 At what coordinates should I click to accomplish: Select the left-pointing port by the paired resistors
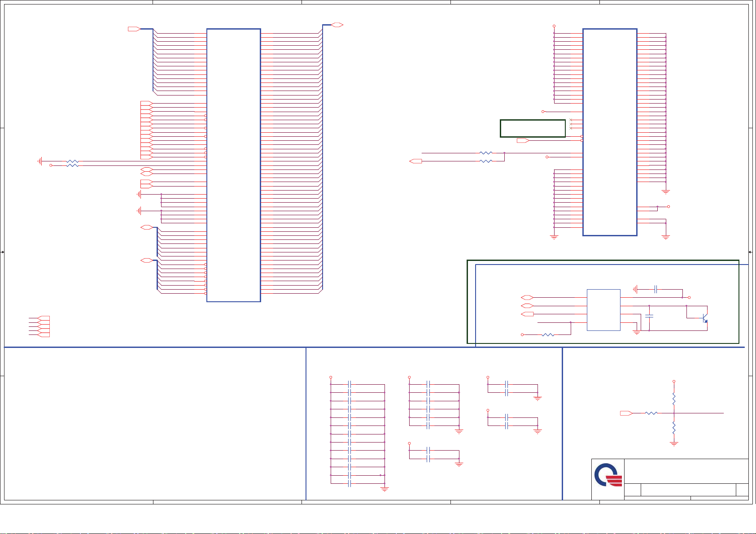click(416, 161)
